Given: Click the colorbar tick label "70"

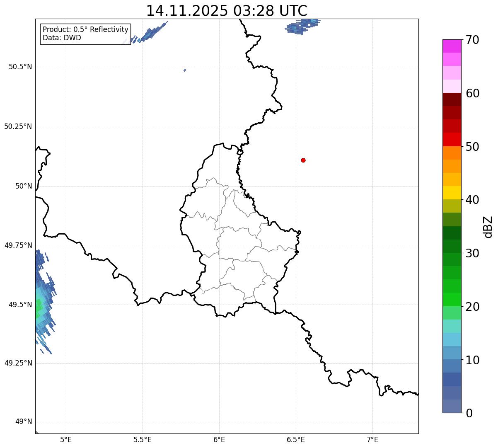Looking at the screenshot, I should (472, 40).
